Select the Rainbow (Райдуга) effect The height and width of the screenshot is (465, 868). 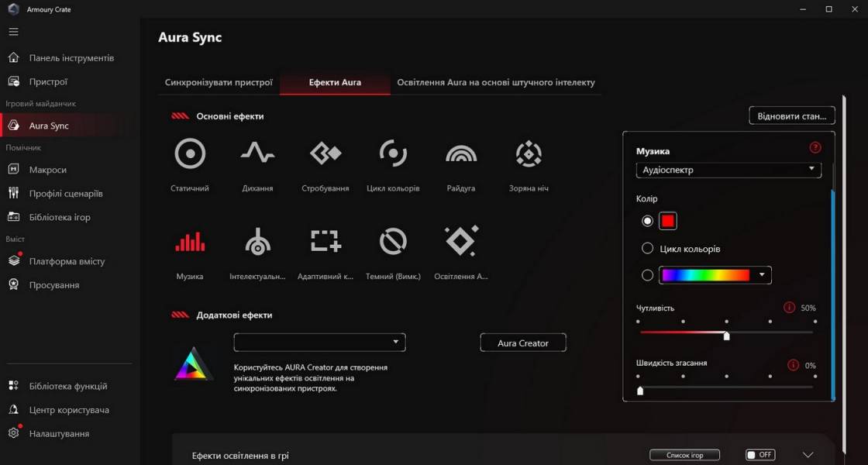click(461, 154)
